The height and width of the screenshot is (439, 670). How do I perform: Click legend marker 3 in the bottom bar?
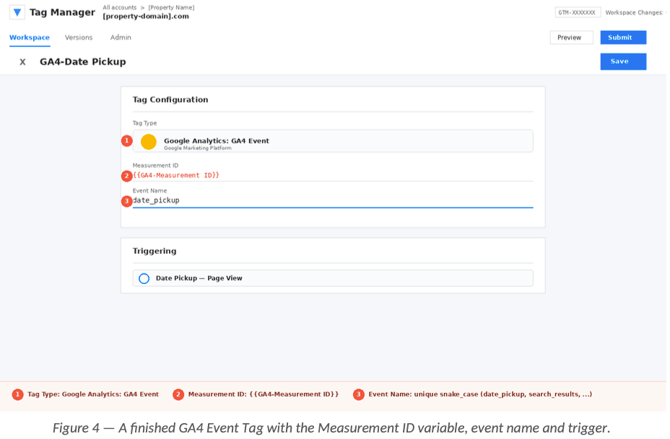[359, 394]
